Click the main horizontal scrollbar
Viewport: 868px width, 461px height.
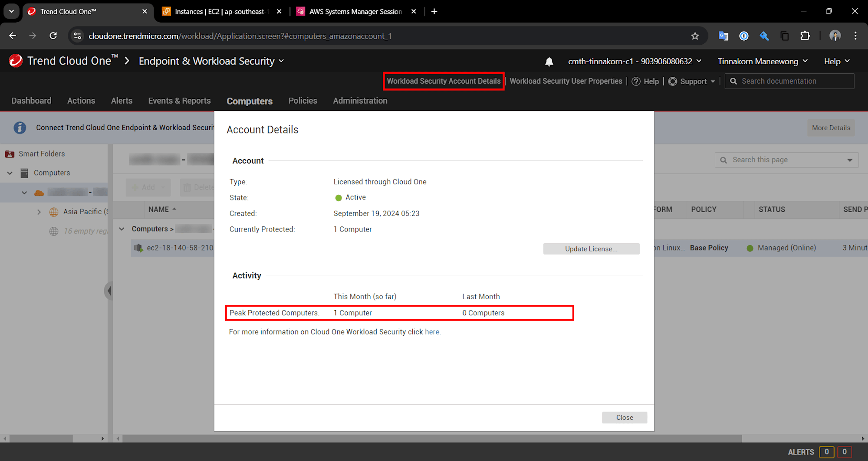click(432, 438)
